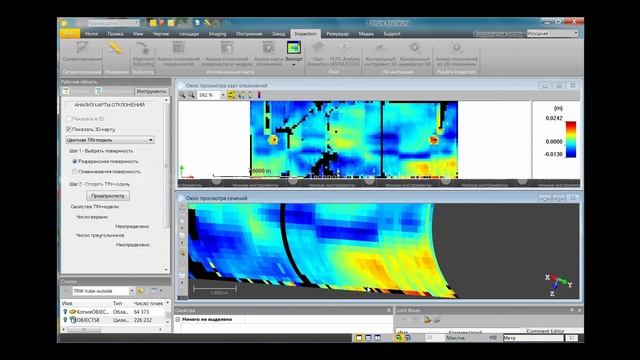Click the 'Имя' column header in layer list
This screenshot has width=640, height=360.
coord(67,304)
